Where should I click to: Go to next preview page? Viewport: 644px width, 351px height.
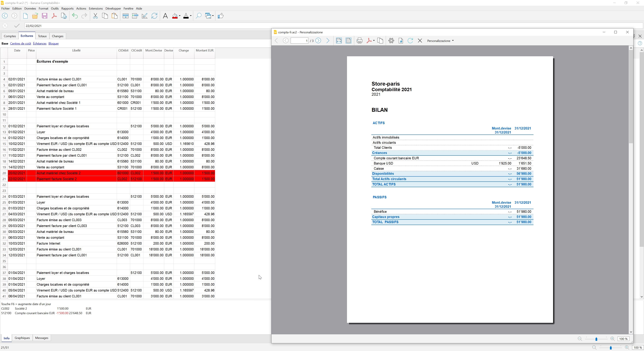[318, 41]
